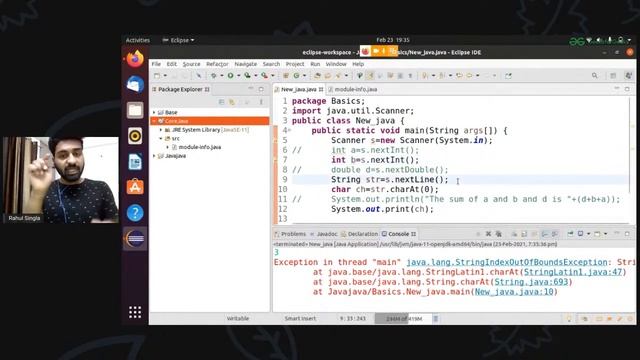Switch to the Javadoc tab
640x360 pixels.
[324, 234]
